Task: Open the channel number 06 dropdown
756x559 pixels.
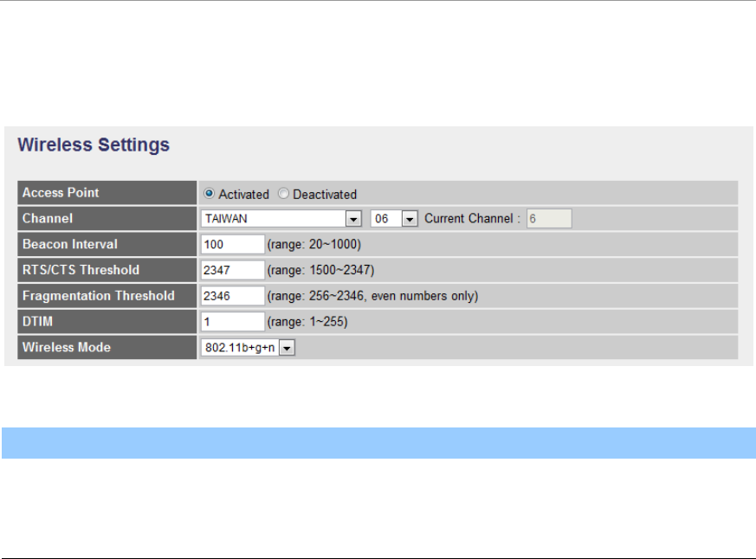Action: coord(394,218)
